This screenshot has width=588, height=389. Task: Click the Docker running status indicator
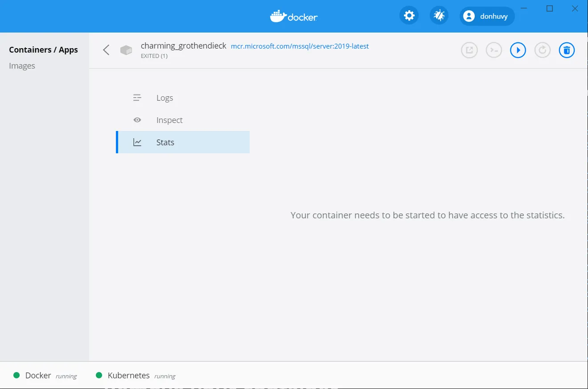point(45,376)
